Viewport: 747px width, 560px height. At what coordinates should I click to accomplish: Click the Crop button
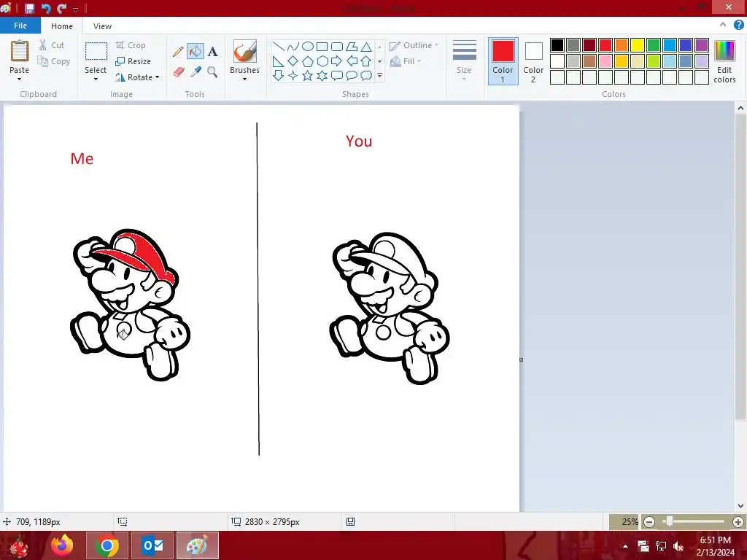click(131, 45)
